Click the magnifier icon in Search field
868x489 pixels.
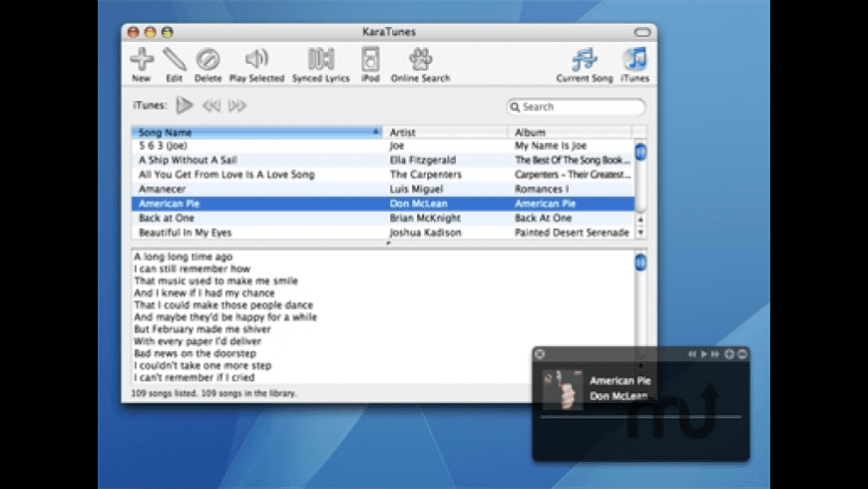tap(515, 107)
